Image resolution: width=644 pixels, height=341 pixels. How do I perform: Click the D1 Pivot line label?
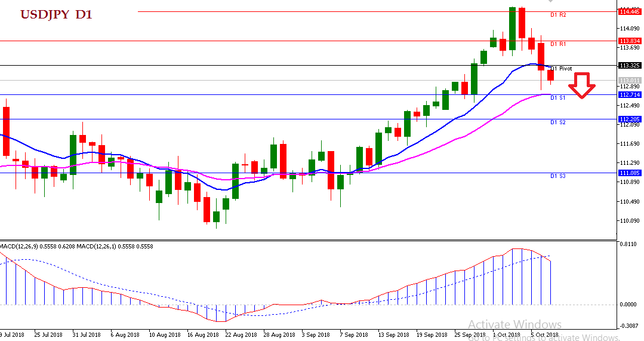coord(561,69)
